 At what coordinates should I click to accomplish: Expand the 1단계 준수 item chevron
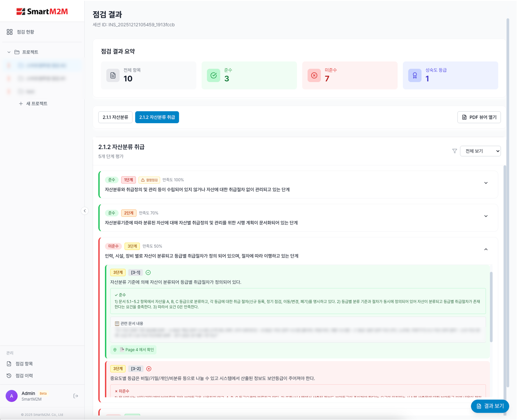point(486,183)
